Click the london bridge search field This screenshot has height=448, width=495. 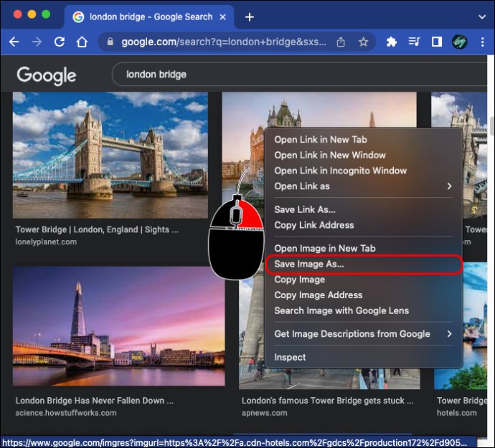299,75
